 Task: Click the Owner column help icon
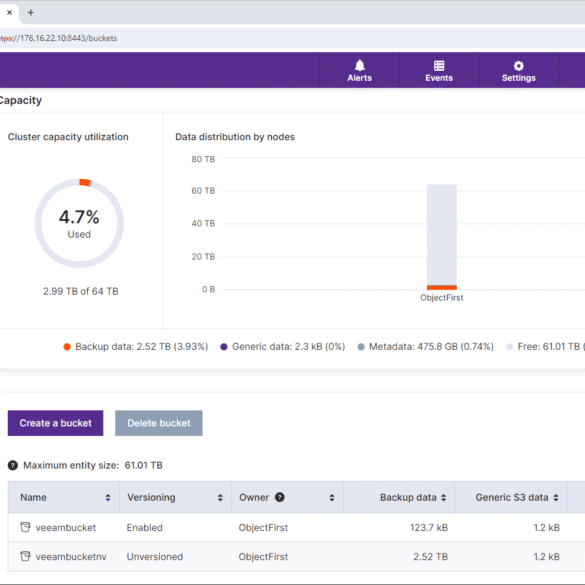[279, 497]
